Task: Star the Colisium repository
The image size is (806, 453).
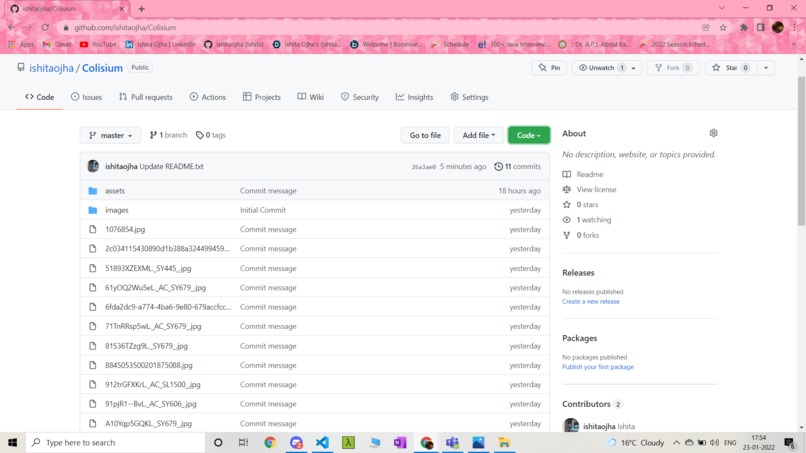Action: pyautogui.click(x=730, y=68)
